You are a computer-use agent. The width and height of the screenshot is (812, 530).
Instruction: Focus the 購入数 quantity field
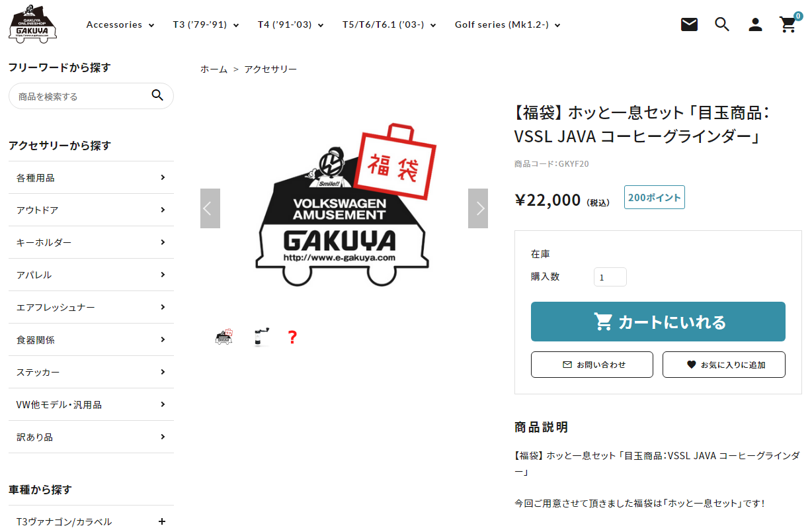pyautogui.click(x=610, y=277)
